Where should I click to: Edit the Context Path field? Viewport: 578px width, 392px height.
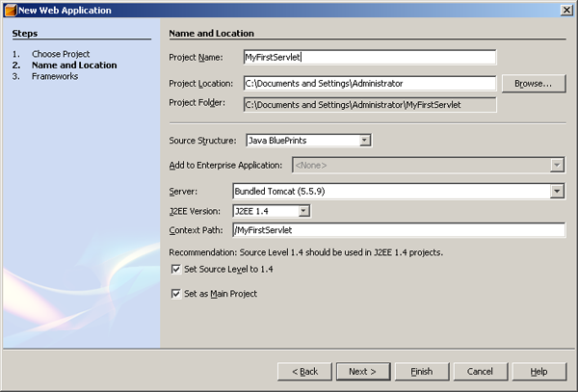coord(397,231)
